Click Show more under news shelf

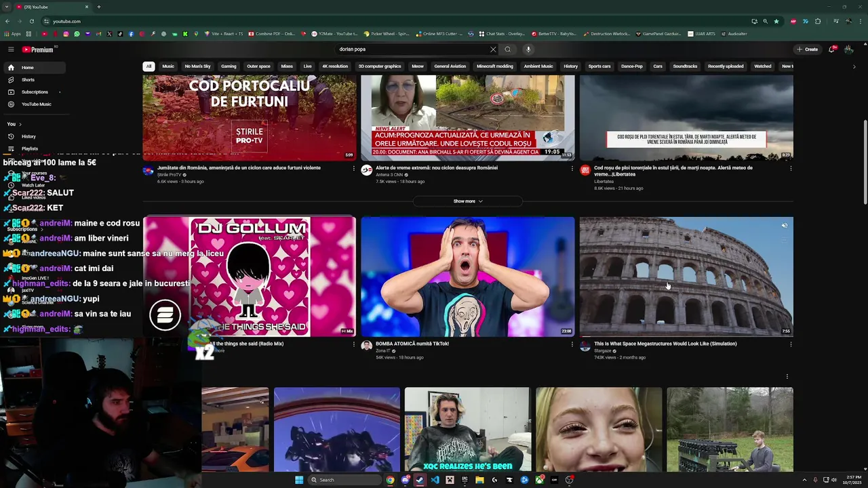[468, 201]
